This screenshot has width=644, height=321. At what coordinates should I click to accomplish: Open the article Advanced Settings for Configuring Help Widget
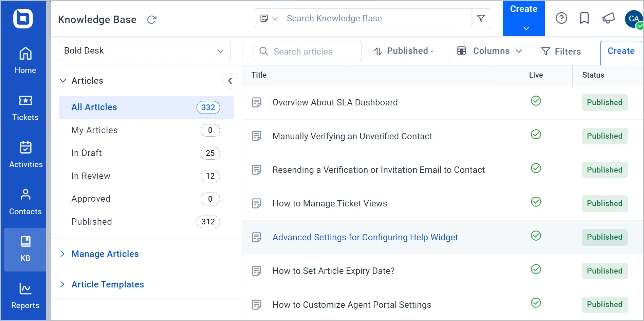pos(365,237)
